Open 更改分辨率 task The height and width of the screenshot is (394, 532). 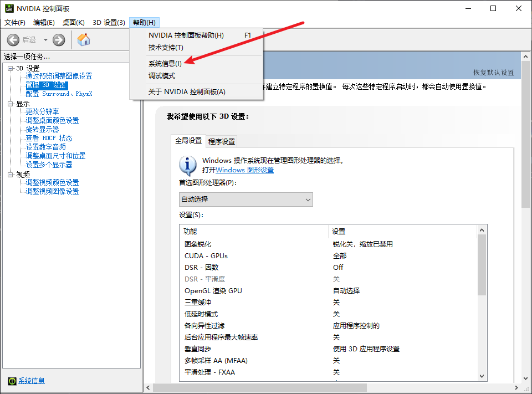43,111
